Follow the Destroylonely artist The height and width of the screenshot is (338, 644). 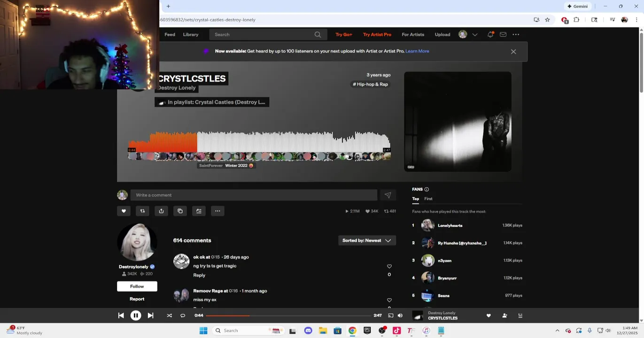[x=137, y=287]
